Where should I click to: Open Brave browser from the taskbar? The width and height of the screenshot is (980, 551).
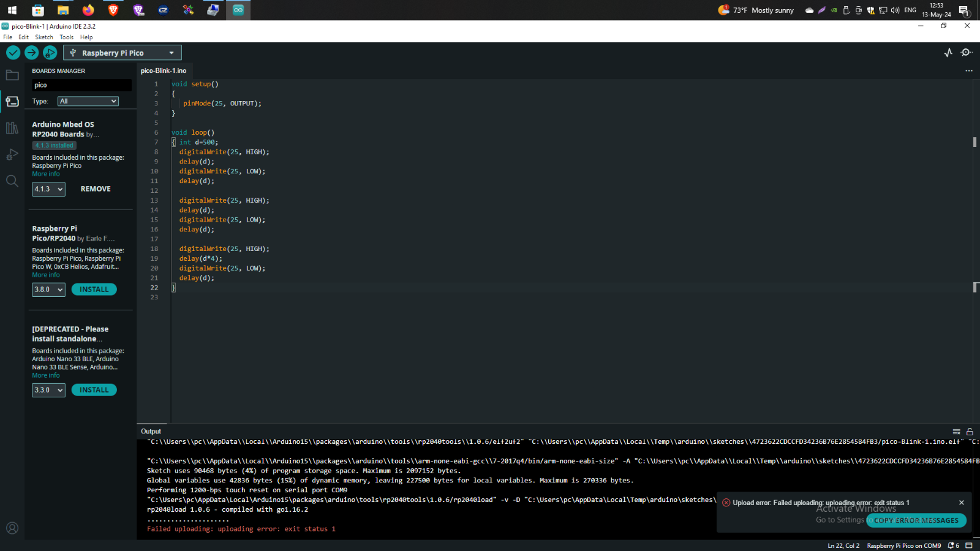click(113, 10)
